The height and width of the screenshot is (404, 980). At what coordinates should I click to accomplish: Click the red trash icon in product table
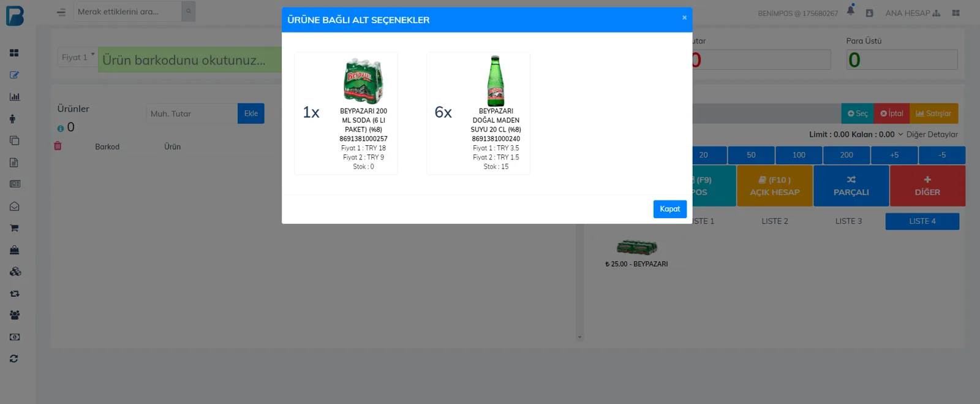click(58, 146)
